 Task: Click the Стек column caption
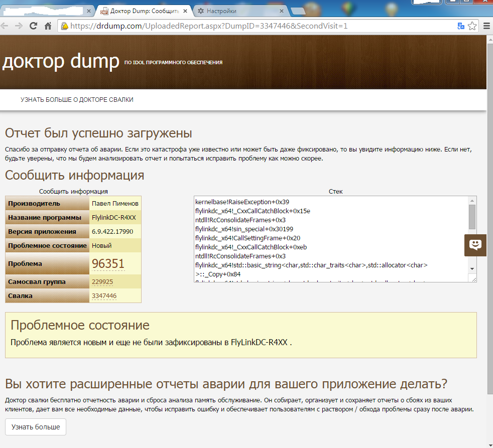pos(335,191)
